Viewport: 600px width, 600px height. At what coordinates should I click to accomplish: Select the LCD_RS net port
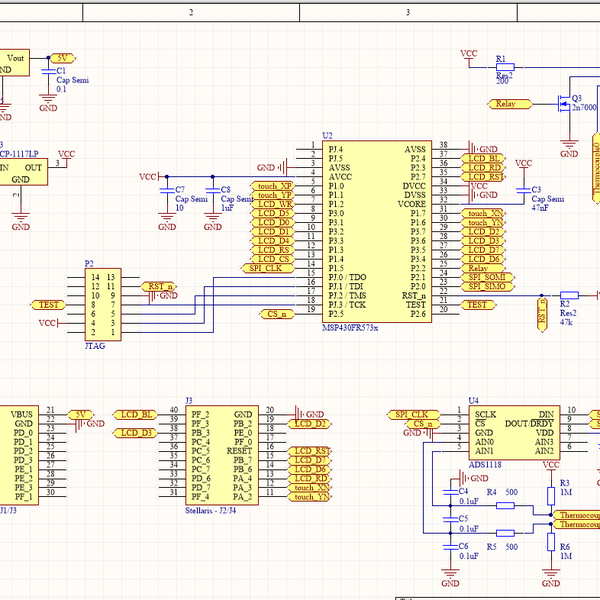[x=272, y=250]
